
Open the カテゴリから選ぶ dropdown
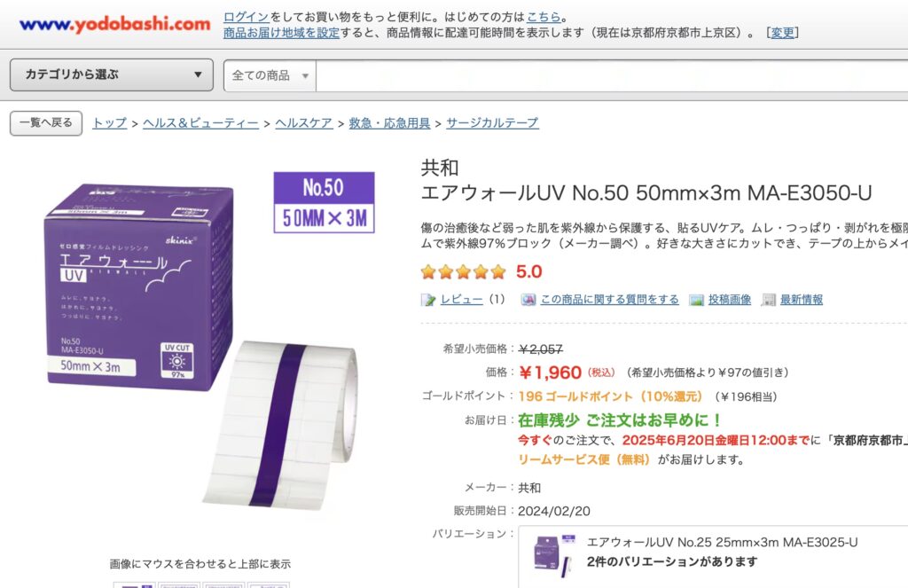point(112,74)
